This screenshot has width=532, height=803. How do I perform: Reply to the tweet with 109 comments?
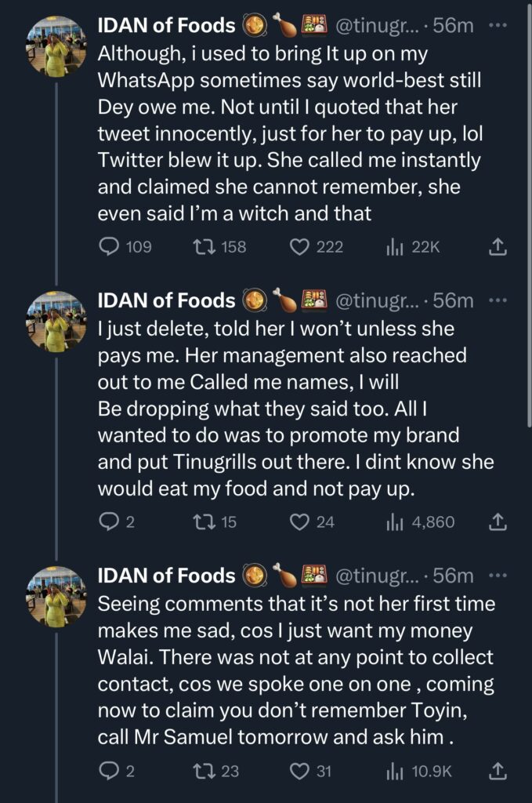108,247
